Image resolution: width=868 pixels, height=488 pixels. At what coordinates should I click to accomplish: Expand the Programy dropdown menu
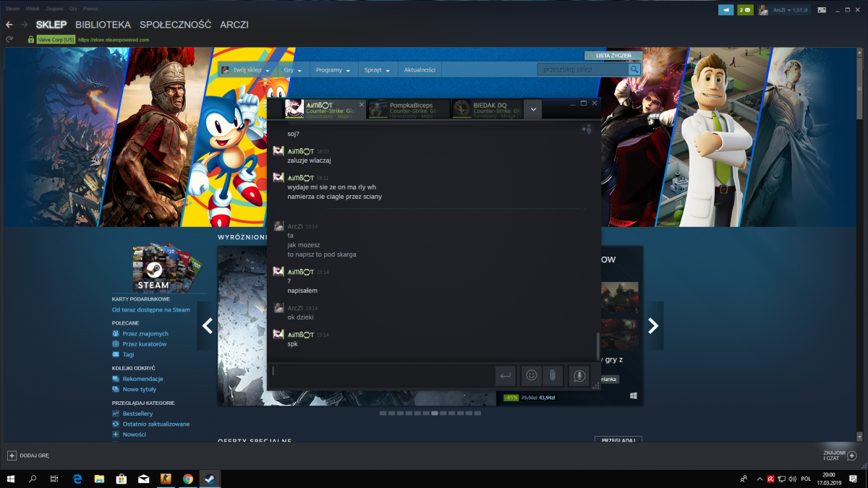(x=333, y=70)
